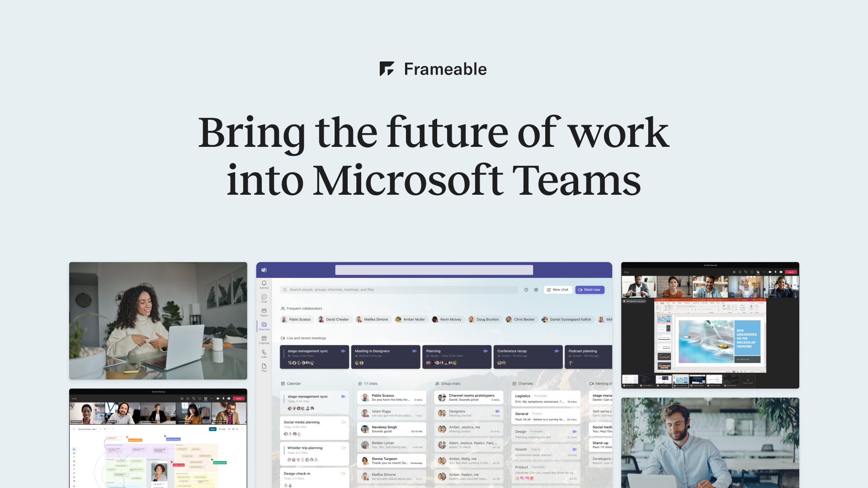
Task: Click the Settings gear icon in Teams
Action: point(537,290)
